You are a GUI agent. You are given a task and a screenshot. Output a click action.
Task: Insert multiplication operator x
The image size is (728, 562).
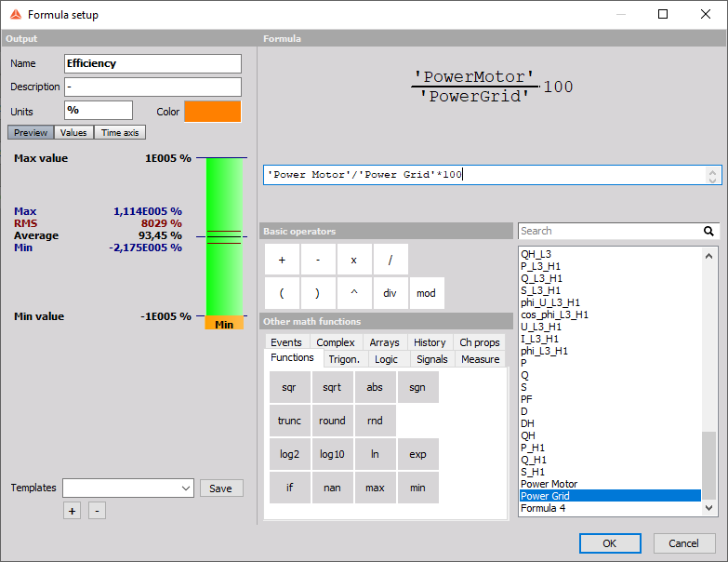click(354, 260)
